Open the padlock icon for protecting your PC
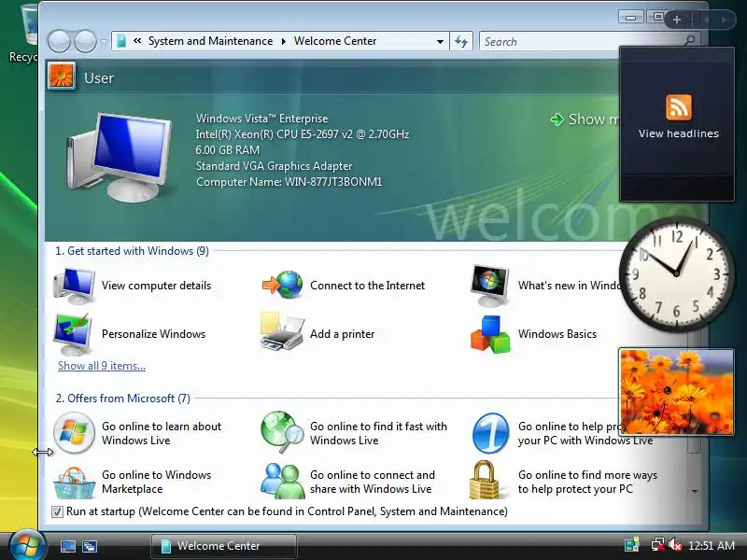Screen dimensions: 747x560 coord(484,480)
